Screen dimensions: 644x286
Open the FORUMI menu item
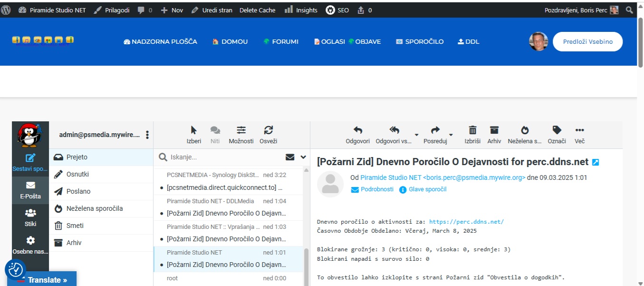pyautogui.click(x=281, y=41)
